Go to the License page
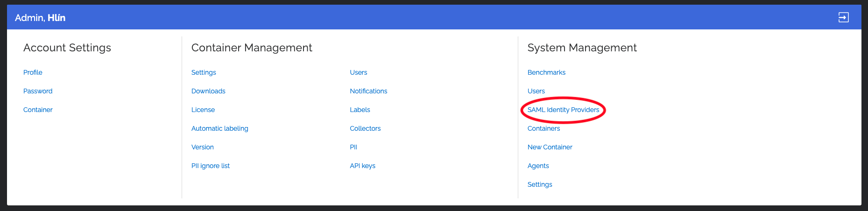Viewport: 868px width, 211px height. point(203,110)
